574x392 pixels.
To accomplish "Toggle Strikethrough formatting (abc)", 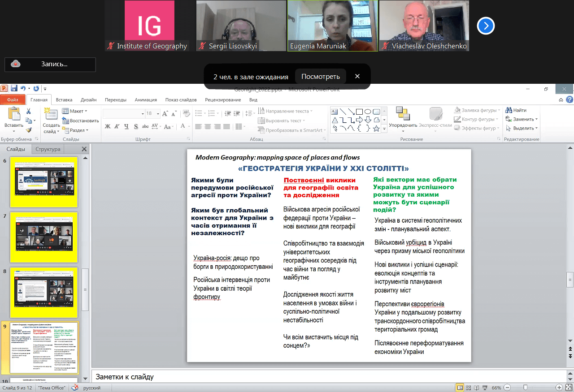I will (x=145, y=127).
